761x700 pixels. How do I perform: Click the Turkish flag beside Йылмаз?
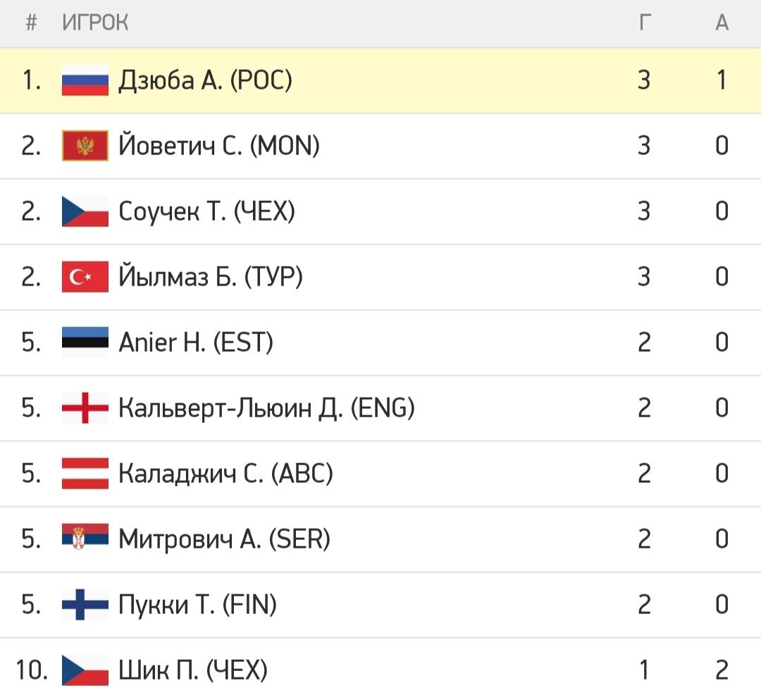pos(85,277)
